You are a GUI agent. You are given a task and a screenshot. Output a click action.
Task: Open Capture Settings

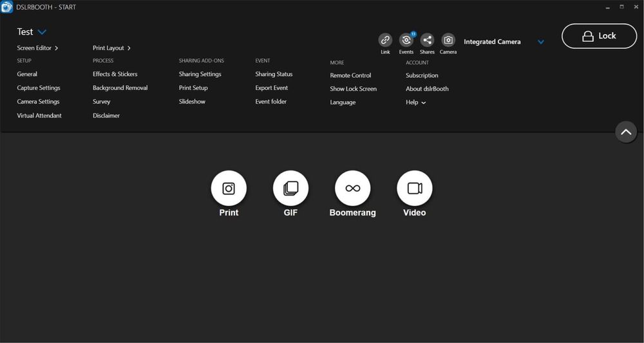pos(39,88)
